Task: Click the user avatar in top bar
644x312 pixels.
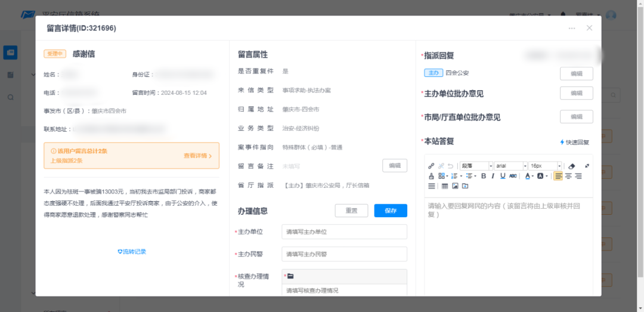Action: [611, 15]
